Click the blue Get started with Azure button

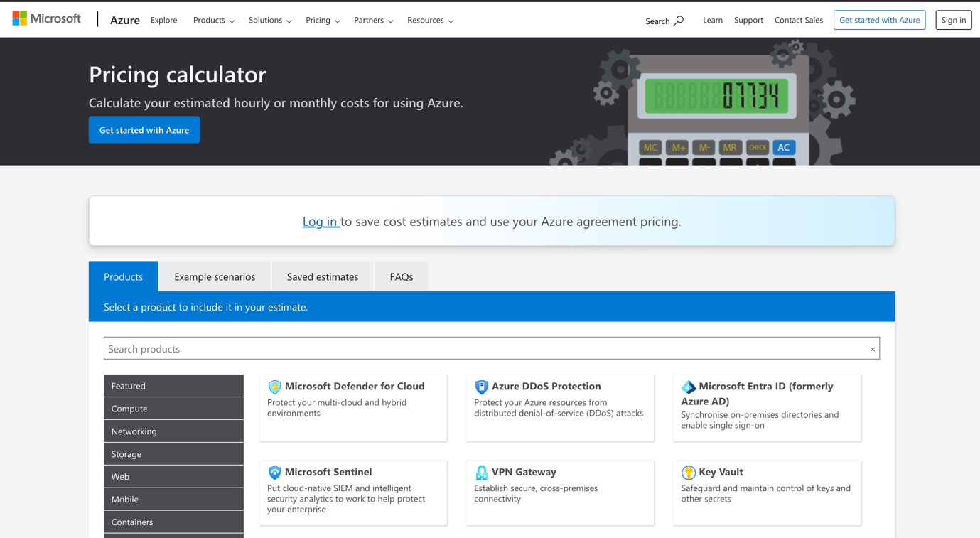[x=144, y=130]
